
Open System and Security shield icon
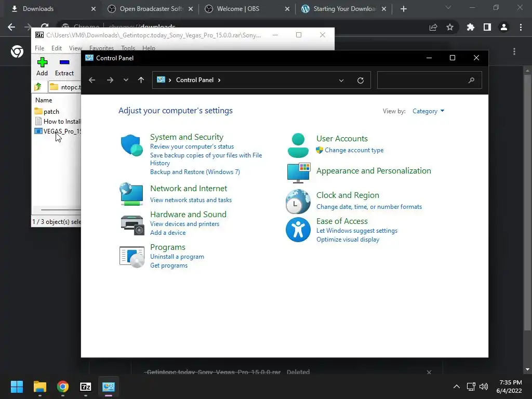coord(131,145)
